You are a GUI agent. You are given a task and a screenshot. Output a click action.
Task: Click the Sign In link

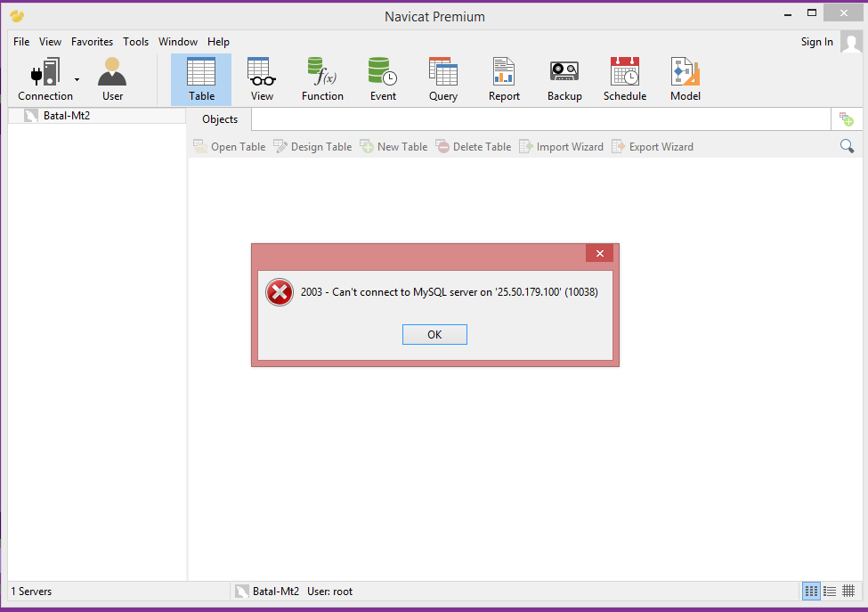[x=816, y=42]
